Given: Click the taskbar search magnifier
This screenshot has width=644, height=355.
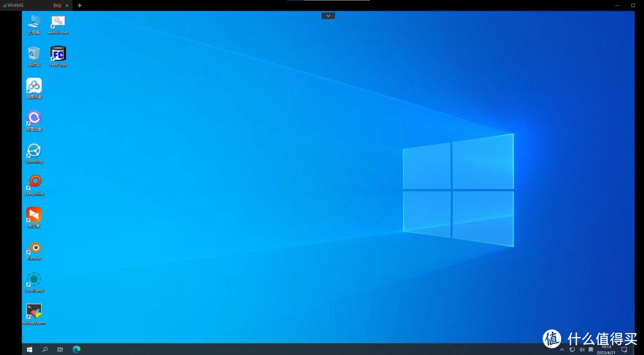Looking at the screenshot, I should (45, 350).
